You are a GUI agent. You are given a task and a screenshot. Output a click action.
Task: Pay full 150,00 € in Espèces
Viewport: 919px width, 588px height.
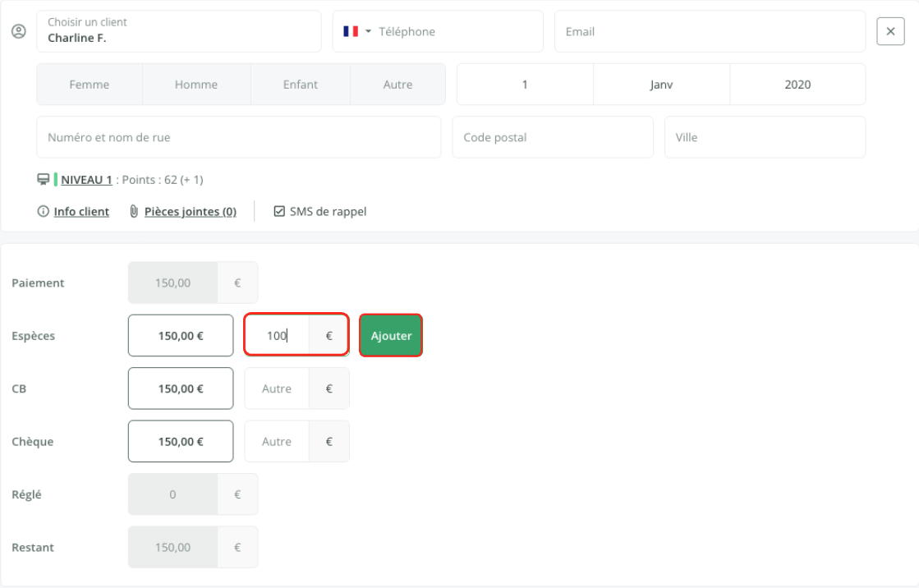point(181,335)
